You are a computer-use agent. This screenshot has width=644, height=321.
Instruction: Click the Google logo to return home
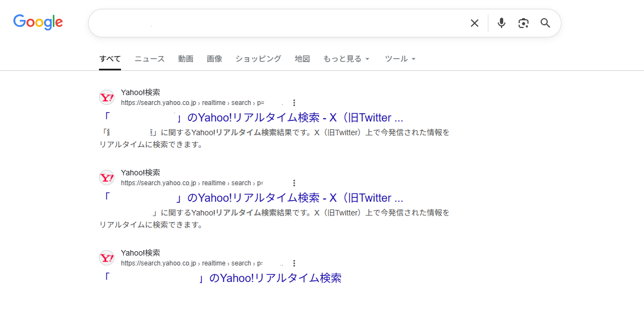(x=37, y=23)
